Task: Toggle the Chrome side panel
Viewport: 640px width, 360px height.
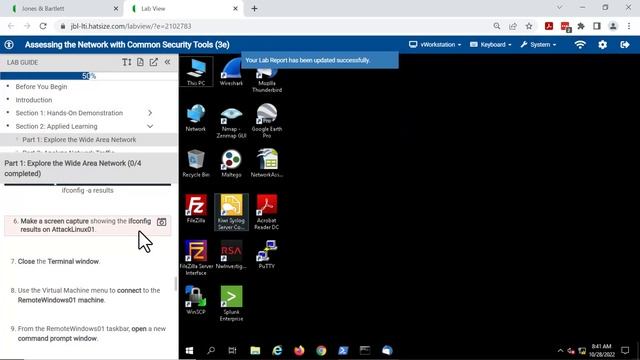Action: 597,26
